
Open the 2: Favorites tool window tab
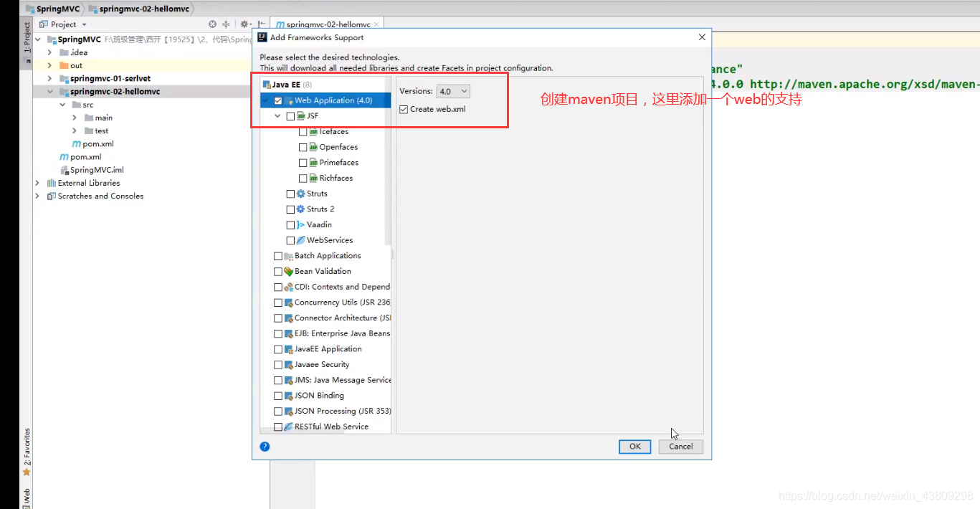[27, 447]
